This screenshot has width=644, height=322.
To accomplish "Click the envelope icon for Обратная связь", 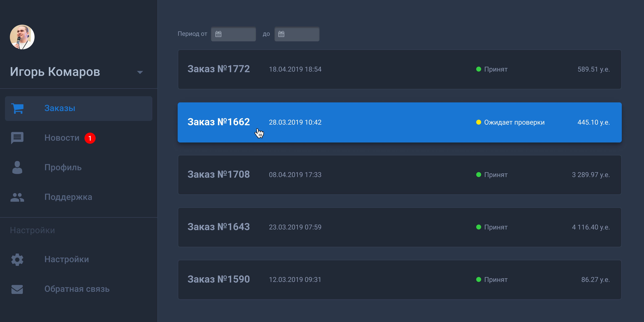I will point(17,289).
